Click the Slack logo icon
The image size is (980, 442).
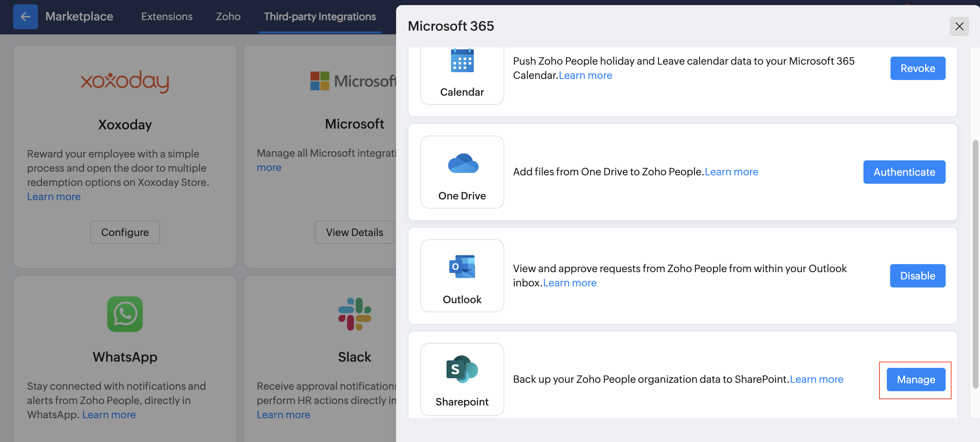click(354, 314)
